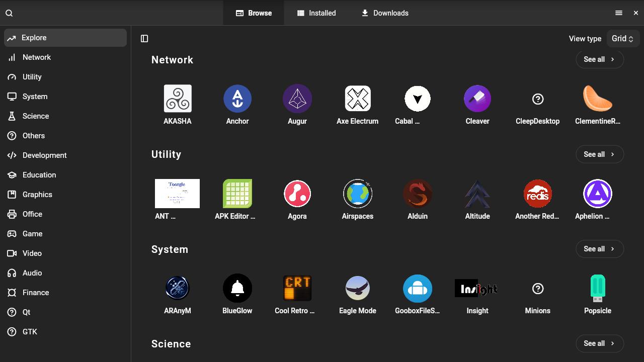This screenshot has width=644, height=362.
Task: Select the GTK sidebar category
Action: 65,332
